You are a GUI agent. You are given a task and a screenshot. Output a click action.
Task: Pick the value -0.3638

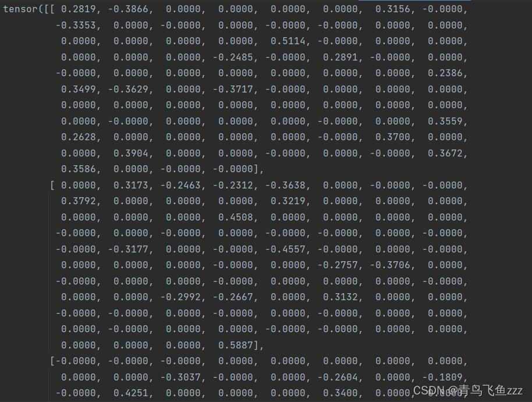pyautogui.click(x=285, y=185)
